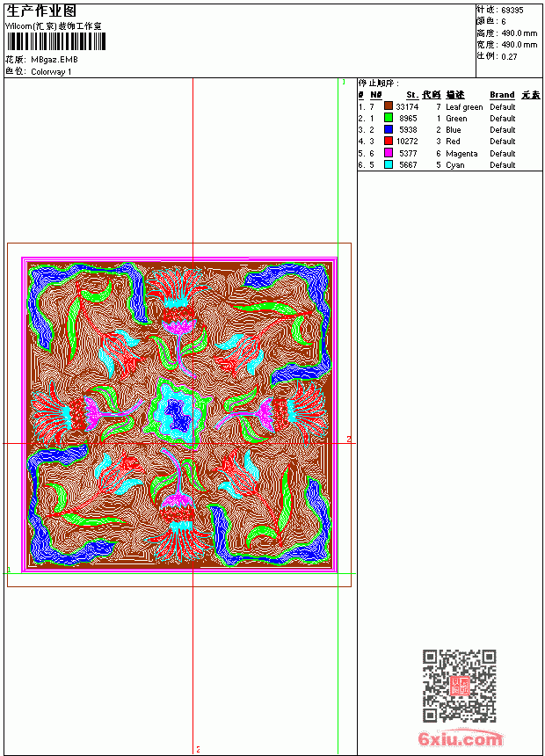
Task: Click the Cyan thread color swatch
Action: pos(389,164)
